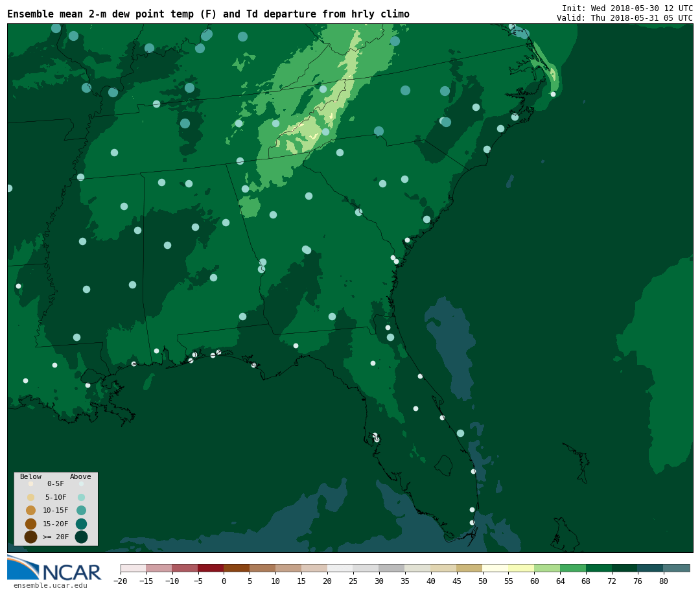Screen dimensions: 700x593
Task: Open the ensemble.ucar.edu link text
Action: pyautogui.click(x=51, y=585)
